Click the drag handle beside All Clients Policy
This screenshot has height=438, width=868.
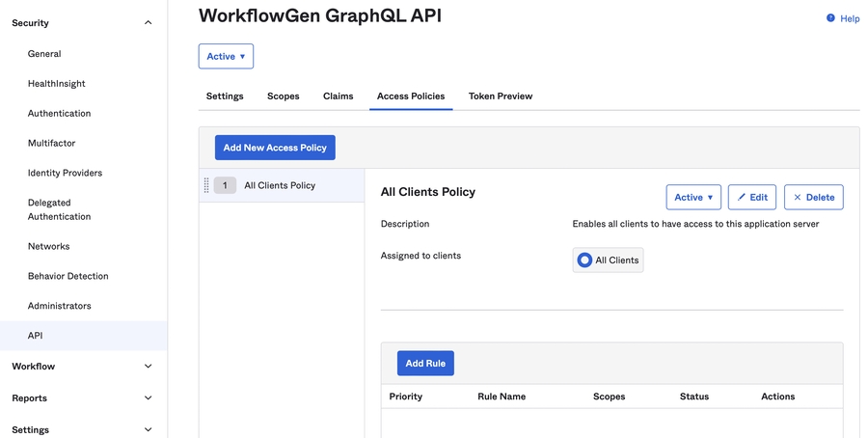click(206, 185)
